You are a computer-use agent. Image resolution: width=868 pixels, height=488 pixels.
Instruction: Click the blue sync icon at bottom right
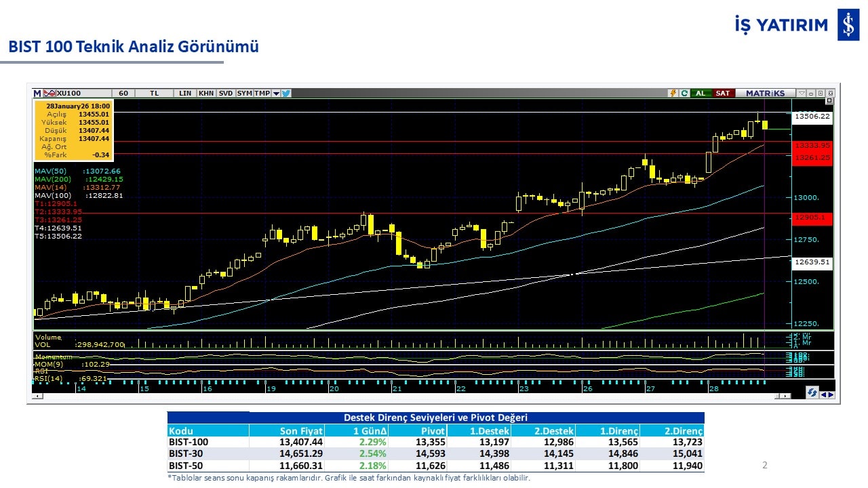click(x=811, y=393)
